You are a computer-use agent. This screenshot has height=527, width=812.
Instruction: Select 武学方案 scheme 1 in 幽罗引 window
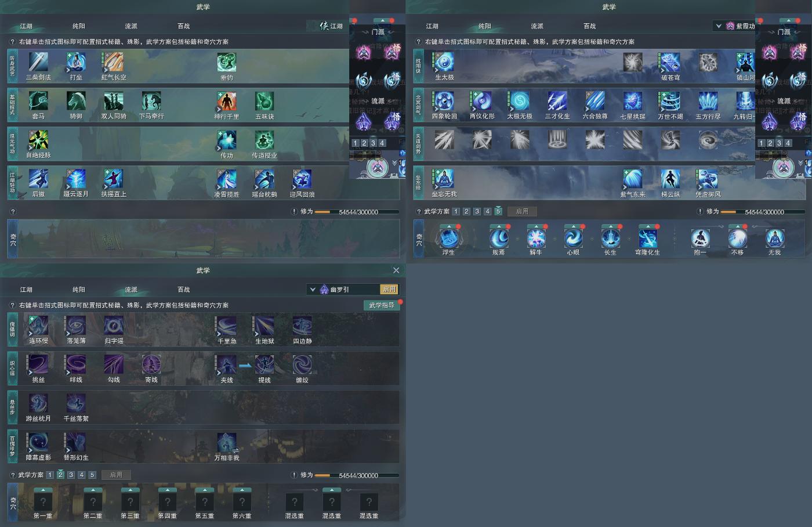pos(50,475)
